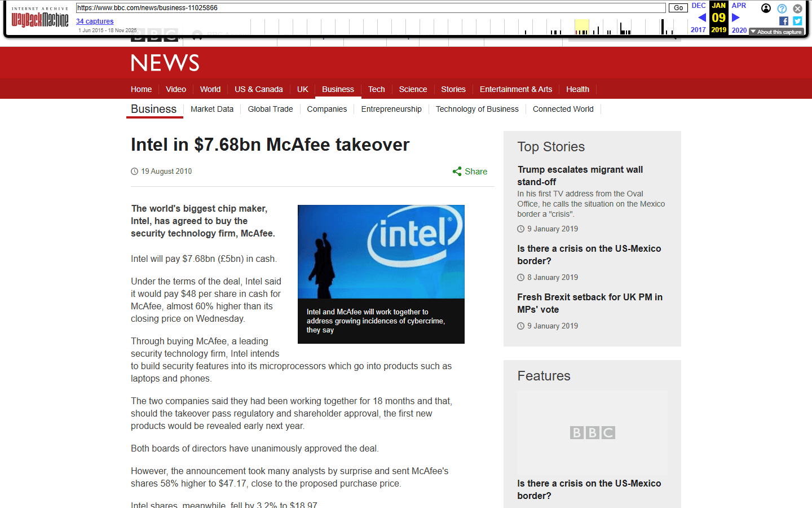Click the article Share icon
Image resolution: width=812 pixels, height=508 pixels.
pyautogui.click(x=457, y=172)
